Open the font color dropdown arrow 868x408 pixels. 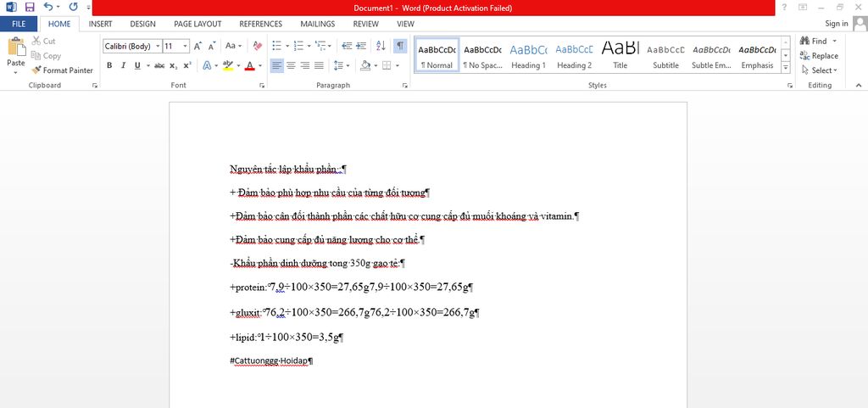click(x=260, y=65)
